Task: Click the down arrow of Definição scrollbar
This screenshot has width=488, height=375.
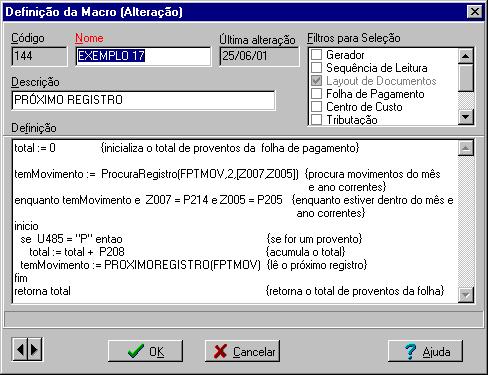Action: click(466, 295)
